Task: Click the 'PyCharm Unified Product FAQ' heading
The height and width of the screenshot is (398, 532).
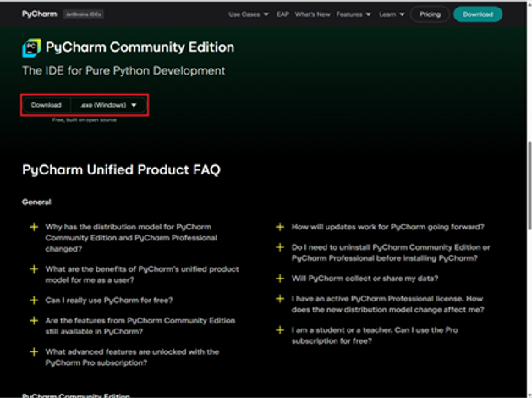Action: coord(121,170)
